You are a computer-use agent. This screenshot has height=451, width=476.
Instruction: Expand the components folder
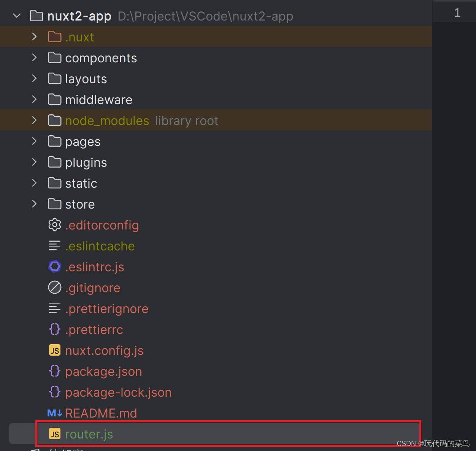coord(34,57)
